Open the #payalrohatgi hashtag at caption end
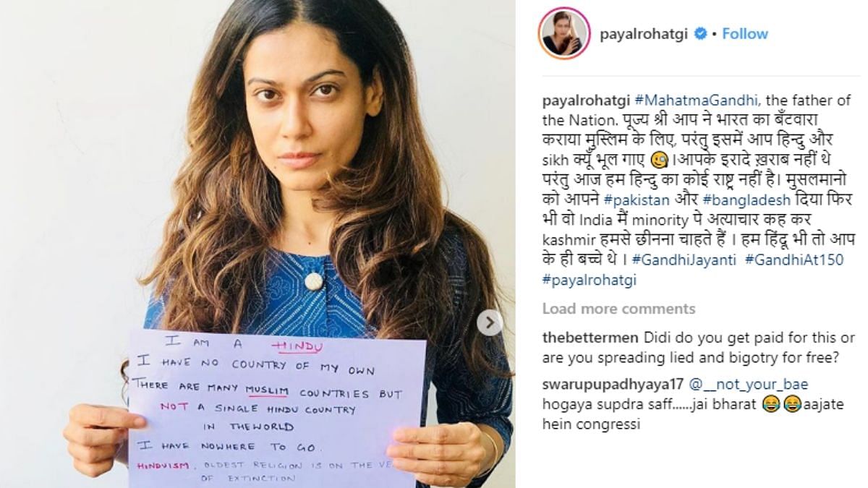Viewport: 868px width, 488px height. tap(590, 280)
